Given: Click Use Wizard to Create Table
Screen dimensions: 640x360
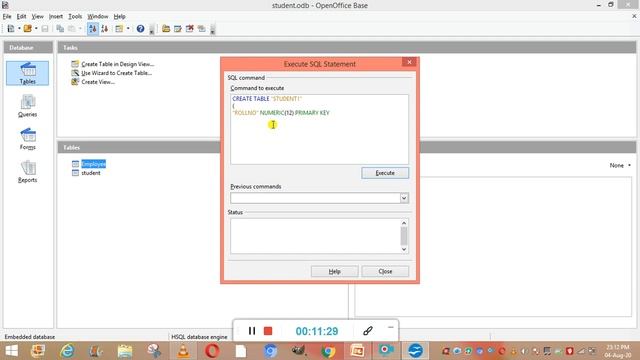Looking at the screenshot, I should [x=116, y=73].
